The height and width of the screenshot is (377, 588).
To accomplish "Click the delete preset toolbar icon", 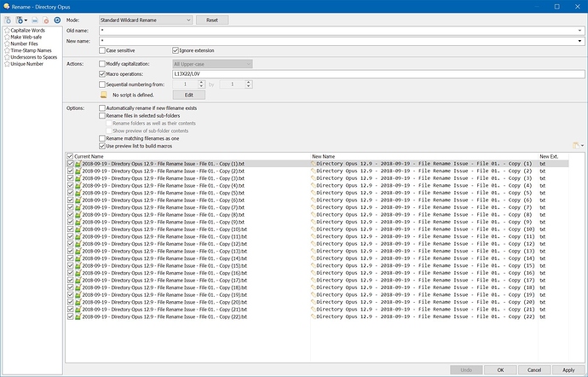I will tap(46, 20).
